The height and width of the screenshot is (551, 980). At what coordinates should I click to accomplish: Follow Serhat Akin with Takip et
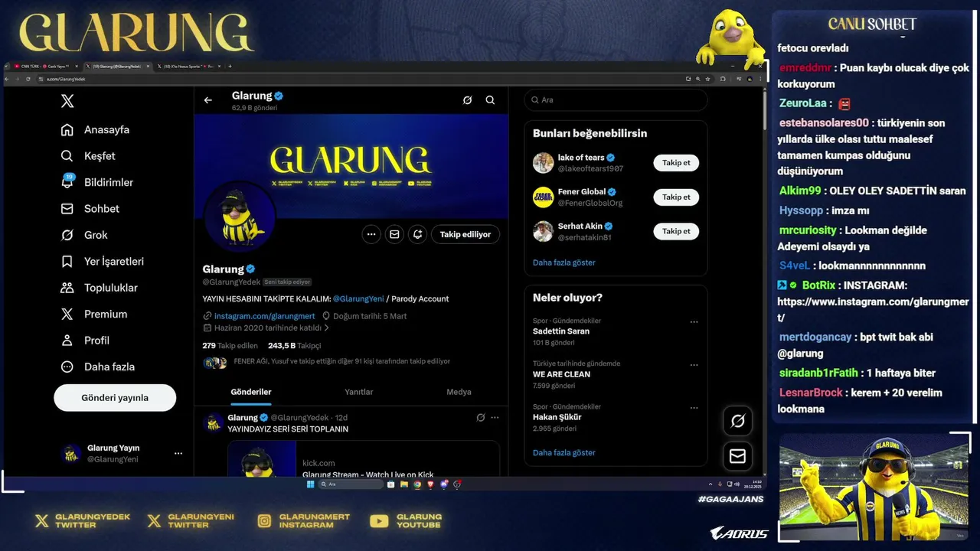click(x=676, y=231)
